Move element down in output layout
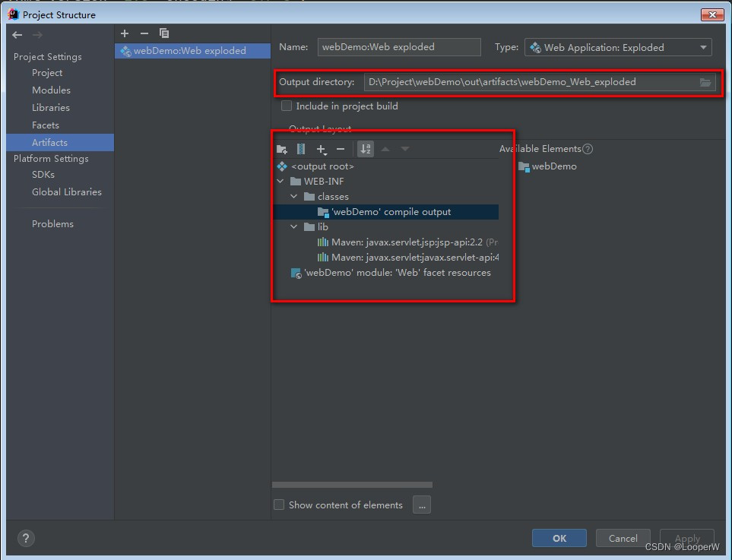 click(x=405, y=149)
